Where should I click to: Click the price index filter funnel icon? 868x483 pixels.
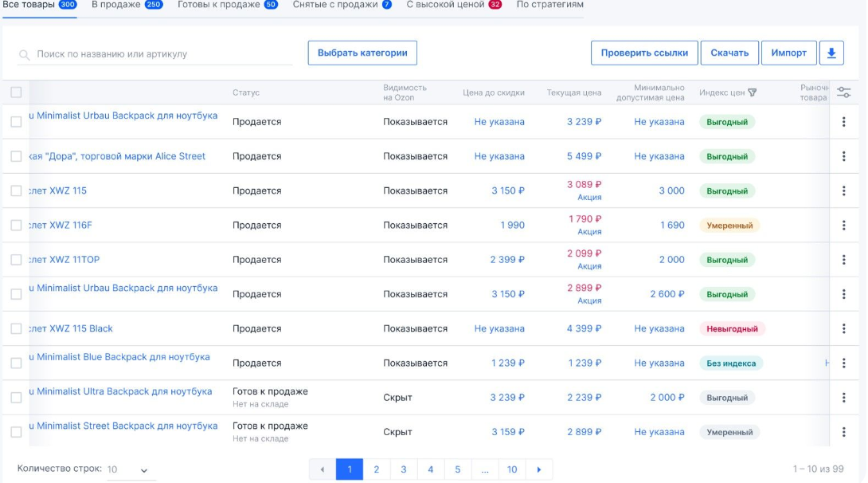click(x=753, y=92)
